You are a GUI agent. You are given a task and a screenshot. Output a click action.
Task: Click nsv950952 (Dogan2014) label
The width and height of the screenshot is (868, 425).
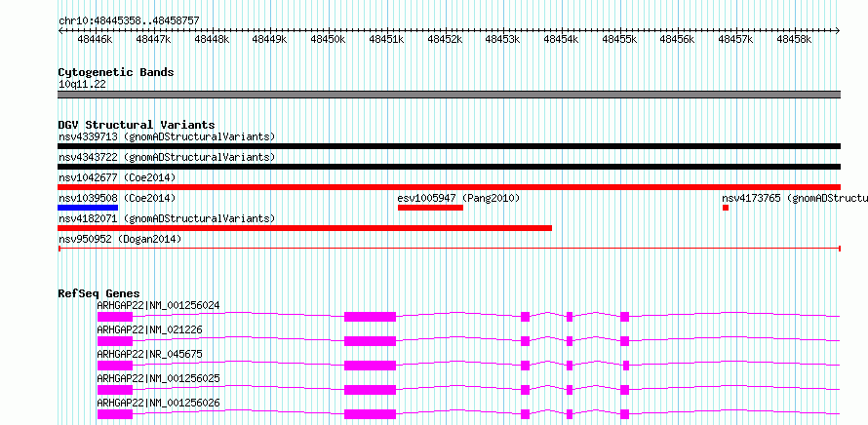(120, 239)
